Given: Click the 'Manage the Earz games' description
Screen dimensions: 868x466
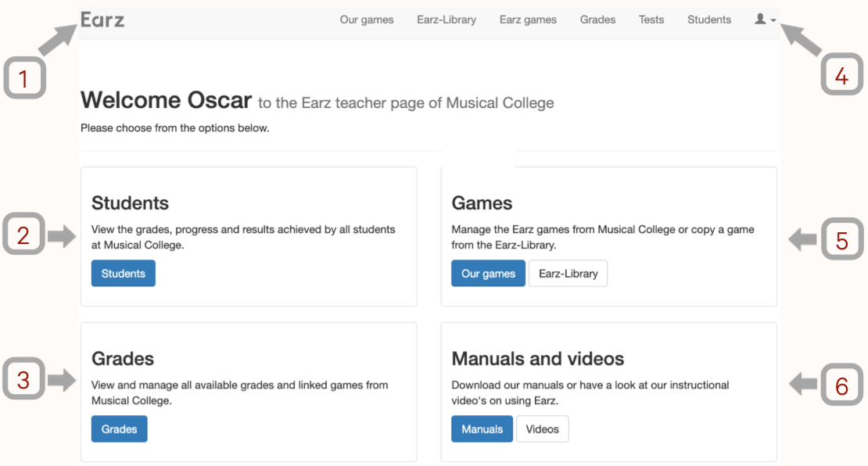Looking at the screenshot, I should [x=603, y=237].
